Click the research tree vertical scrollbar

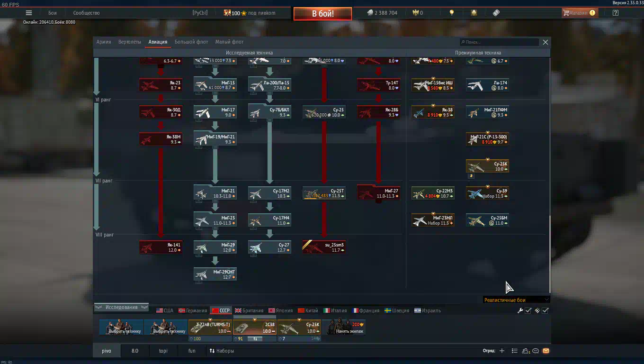[550, 254]
